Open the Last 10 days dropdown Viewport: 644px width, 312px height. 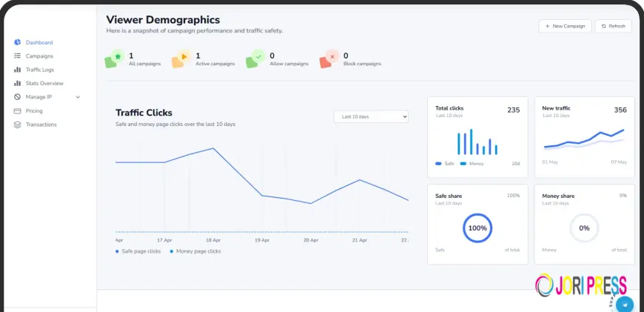coord(371,117)
